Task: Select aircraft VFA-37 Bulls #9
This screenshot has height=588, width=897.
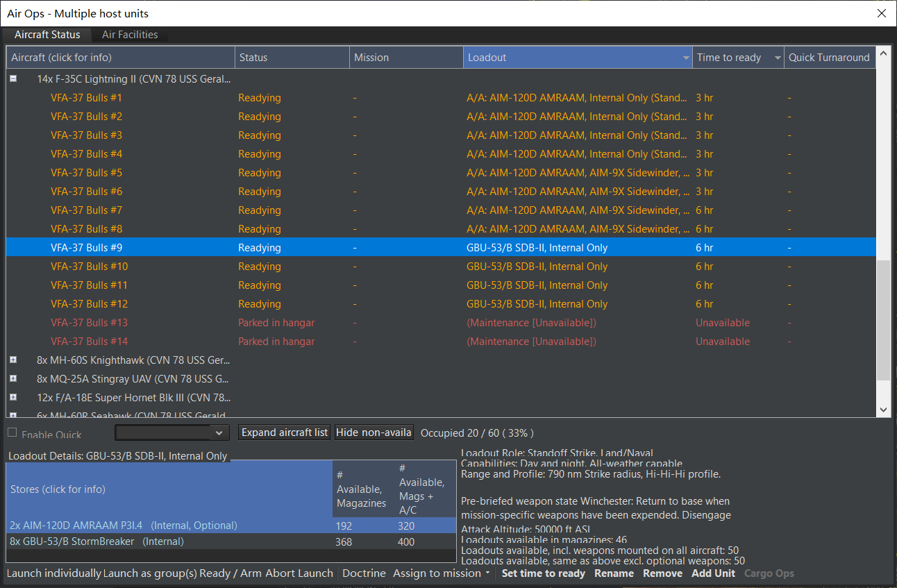Action: [x=441, y=248]
